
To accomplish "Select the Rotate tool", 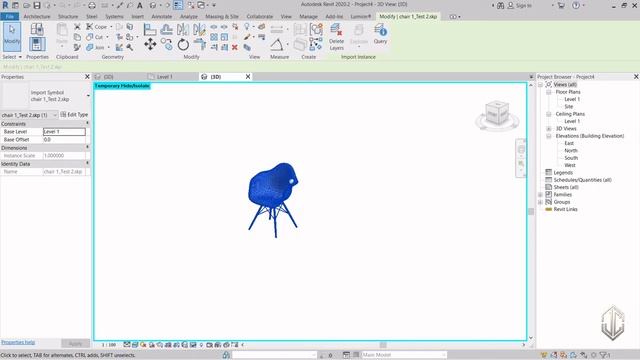I will pos(183,44).
